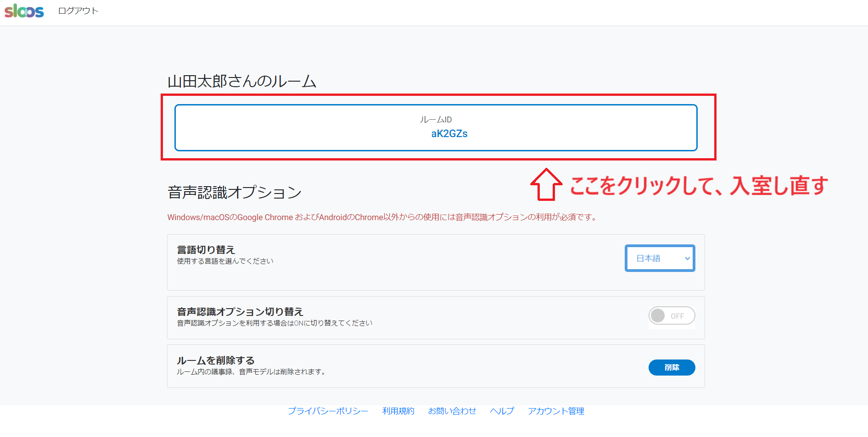Click the お問い合わせ footer link
Image resolution: width=868 pixels, height=437 pixels.
click(x=452, y=411)
